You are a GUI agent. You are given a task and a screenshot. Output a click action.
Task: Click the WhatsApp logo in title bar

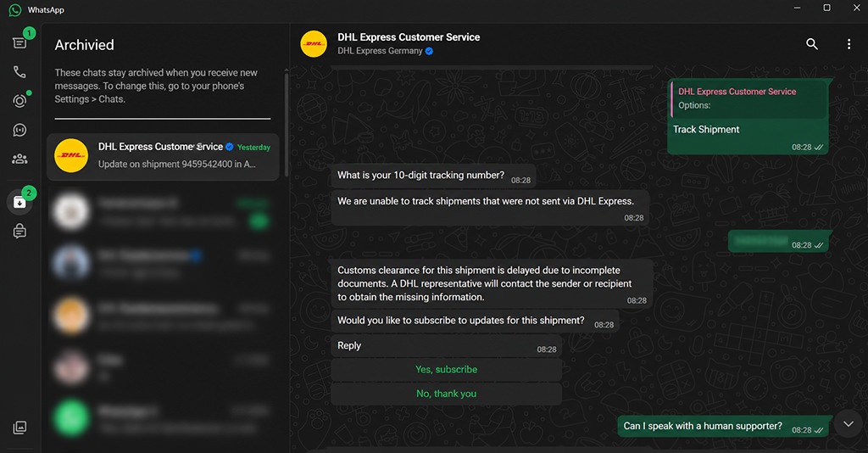click(x=15, y=10)
